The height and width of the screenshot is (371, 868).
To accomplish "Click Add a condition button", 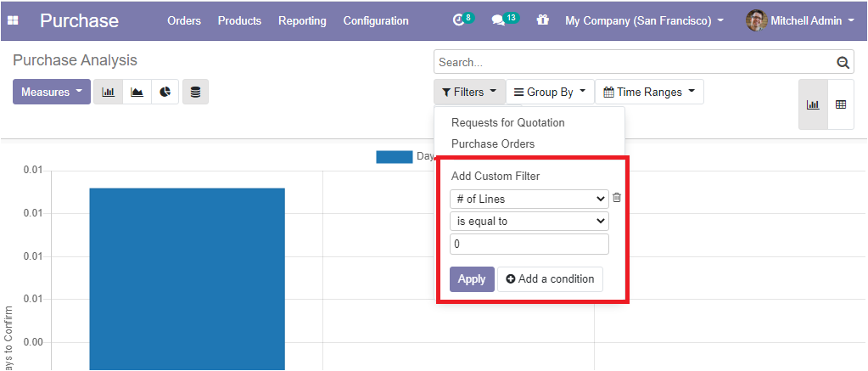I will 551,279.
